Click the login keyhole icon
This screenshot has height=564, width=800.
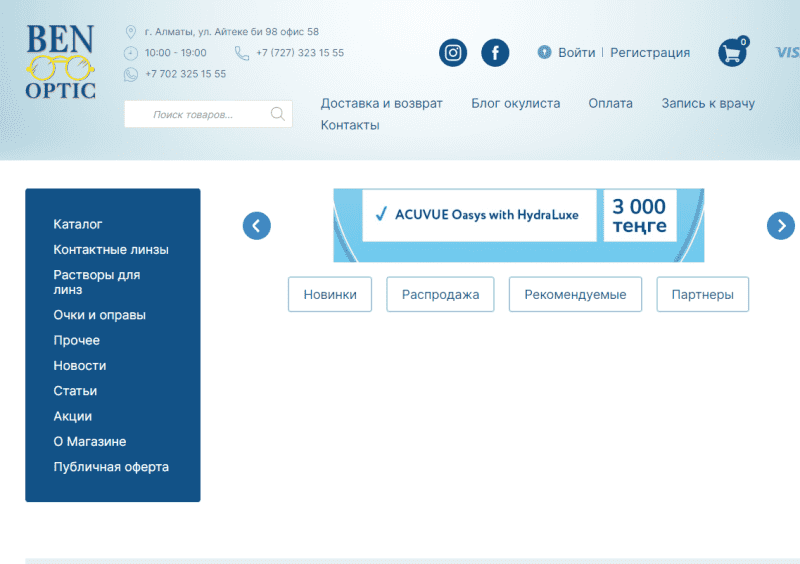point(544,52)
